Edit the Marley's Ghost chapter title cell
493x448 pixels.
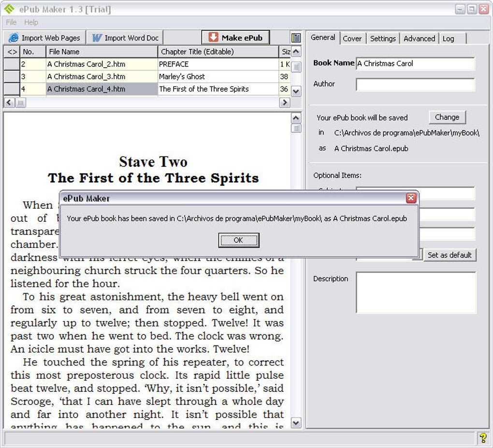pos(218,77)
